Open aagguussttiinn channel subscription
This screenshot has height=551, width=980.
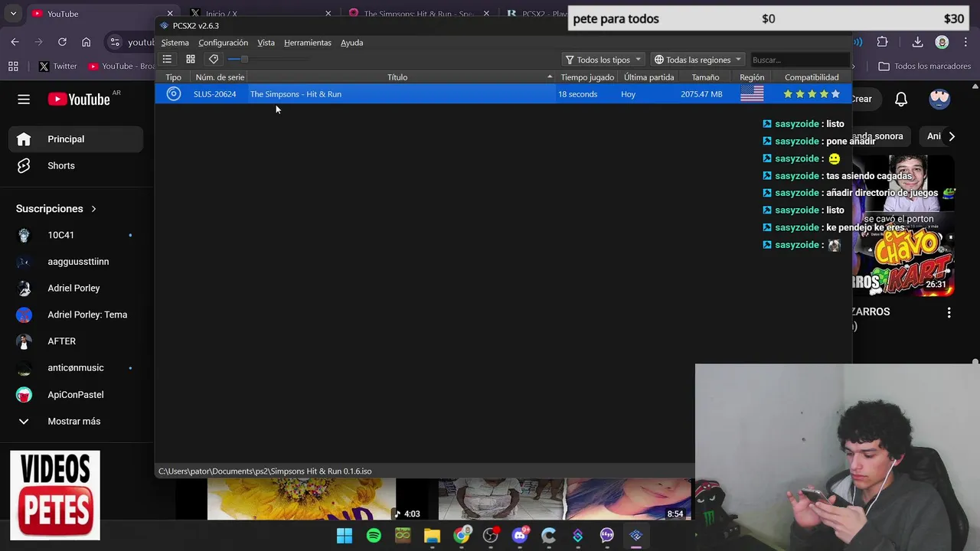[x=75, y=262]
